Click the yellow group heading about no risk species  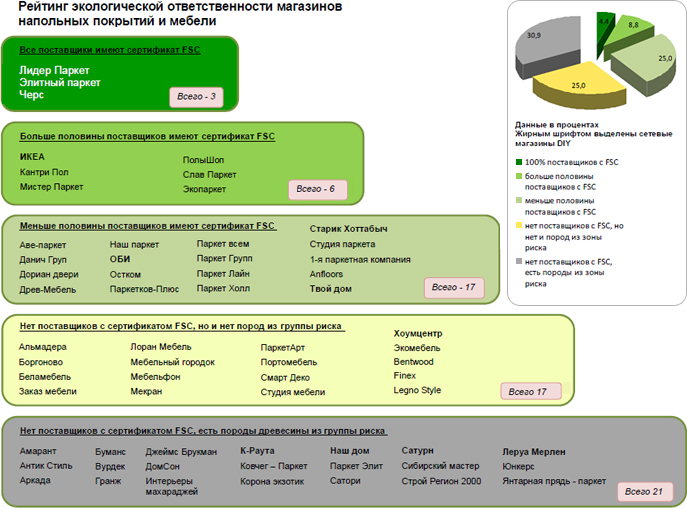pyautogui.click(x=182, y=326)
